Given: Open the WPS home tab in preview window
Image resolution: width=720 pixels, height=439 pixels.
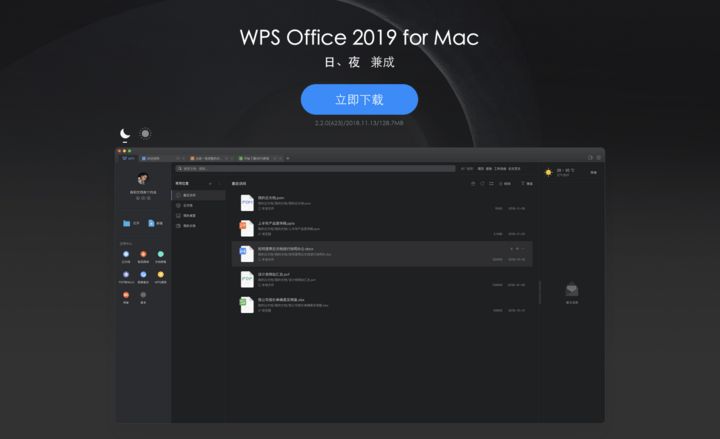Looking at the screenshot, I should coord(129,158).
